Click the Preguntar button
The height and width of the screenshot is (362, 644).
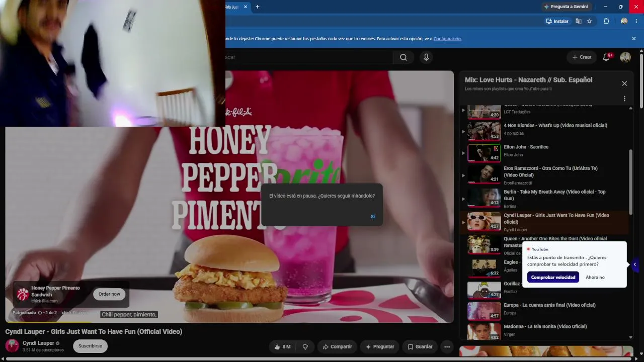(380, 347)
